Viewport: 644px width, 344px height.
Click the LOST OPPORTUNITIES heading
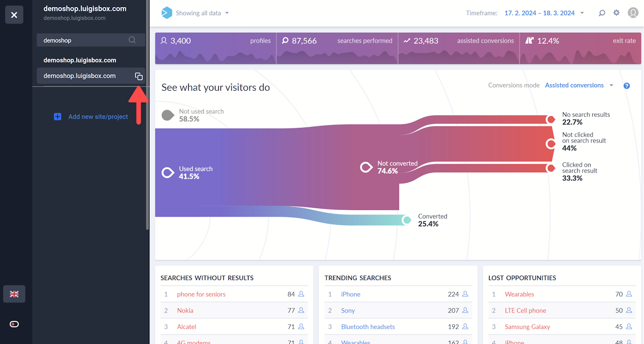522,278
